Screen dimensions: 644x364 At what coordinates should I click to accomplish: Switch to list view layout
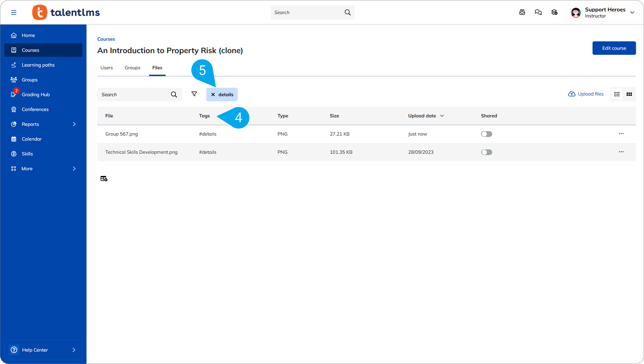point(617,94)
